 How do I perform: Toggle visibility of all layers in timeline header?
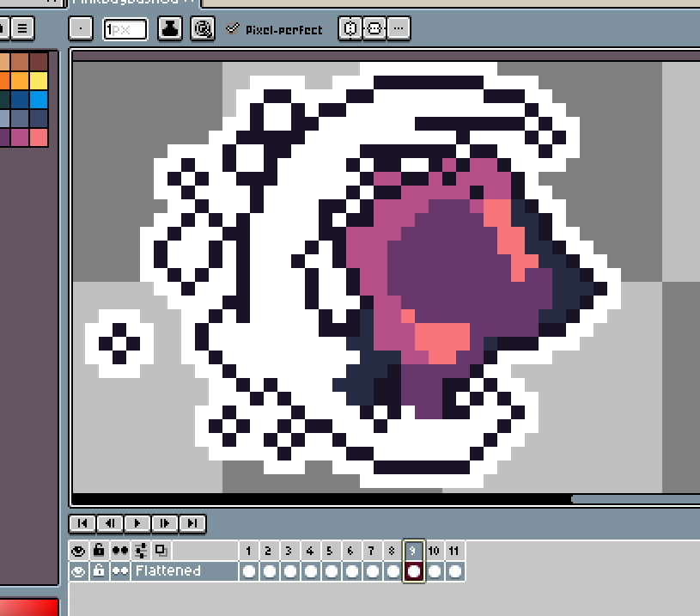(78, 551)
